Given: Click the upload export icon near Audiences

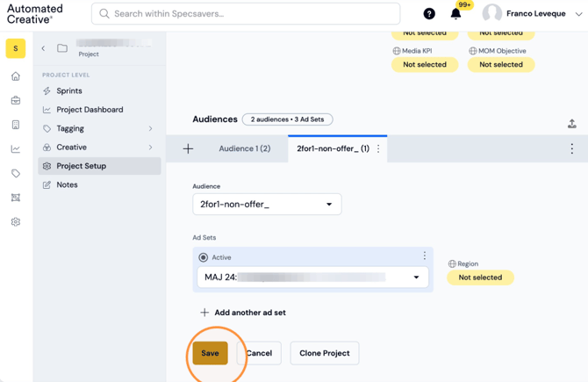Looking at the screenshot, I should 572,124.
